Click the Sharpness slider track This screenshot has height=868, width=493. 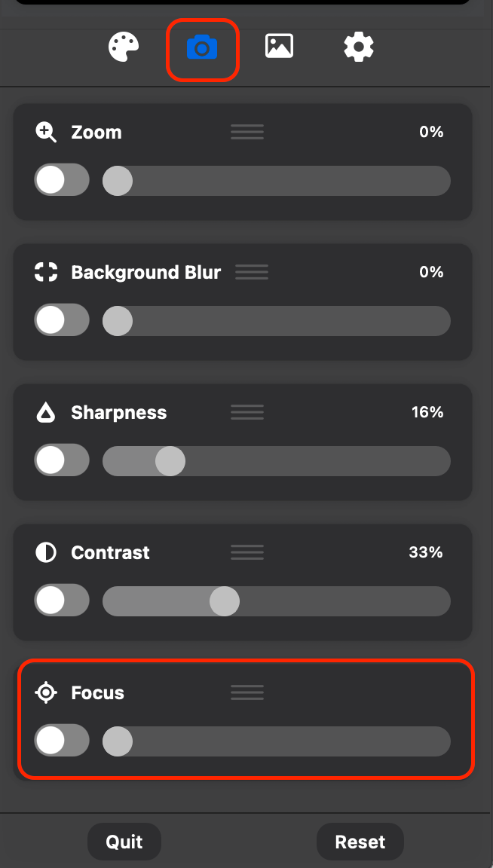pos(317,461)
